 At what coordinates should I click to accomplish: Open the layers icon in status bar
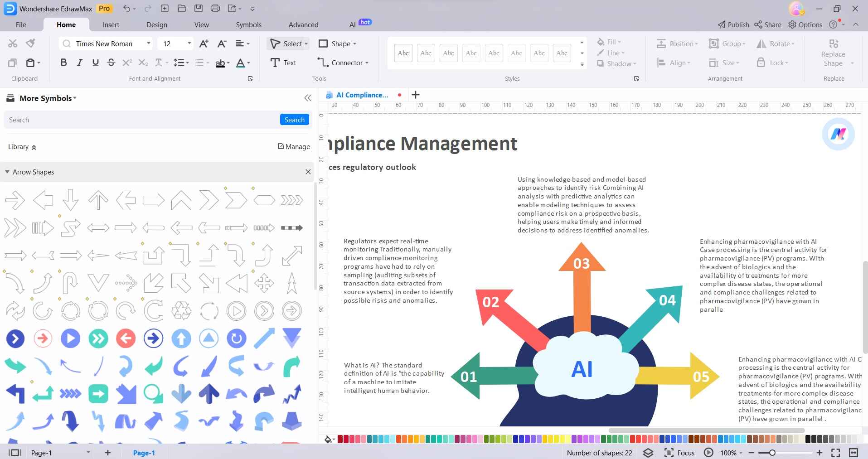click(x=648, y=453)
